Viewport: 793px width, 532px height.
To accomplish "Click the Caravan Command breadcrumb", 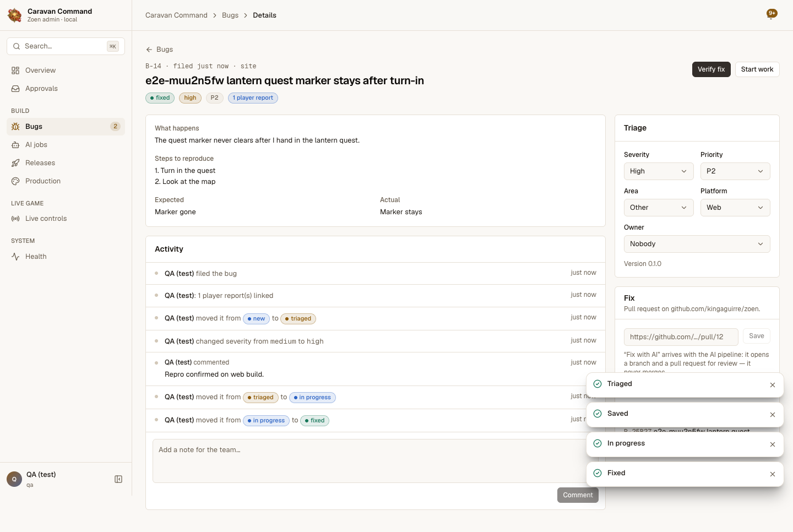I will coord(176,15).
